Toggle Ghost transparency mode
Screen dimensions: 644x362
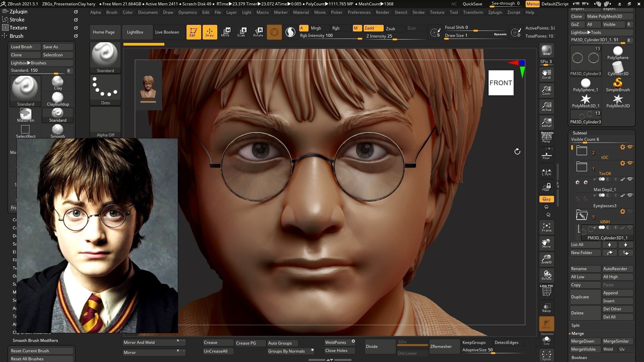tap(546, 324)
